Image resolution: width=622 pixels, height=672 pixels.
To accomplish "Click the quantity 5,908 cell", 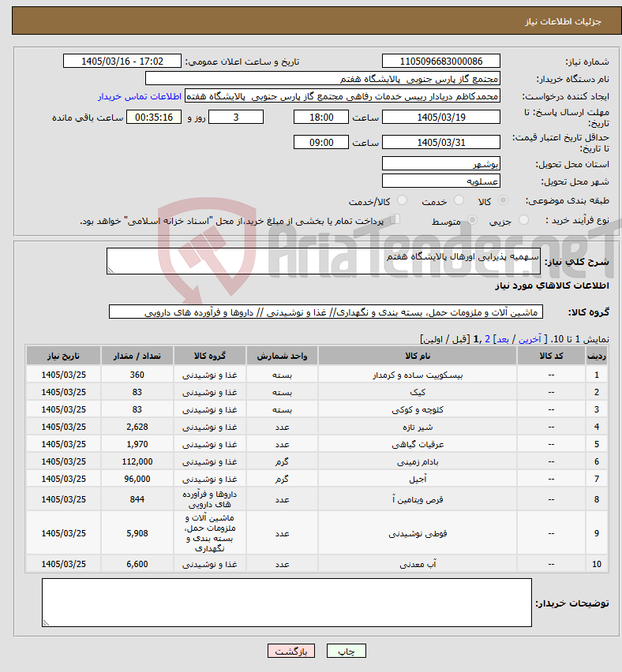I will pyautogui.click(x=137, y=533).
